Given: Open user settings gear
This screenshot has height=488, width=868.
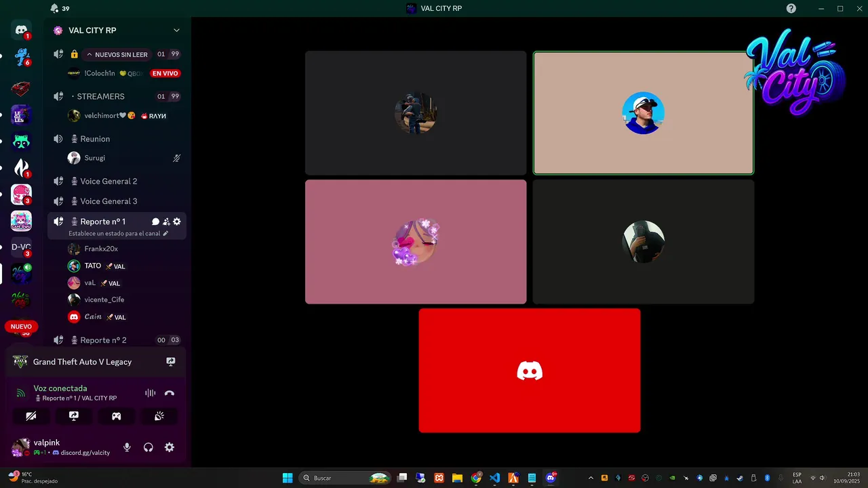Looking at the screenshot, I should pos(170,447).
